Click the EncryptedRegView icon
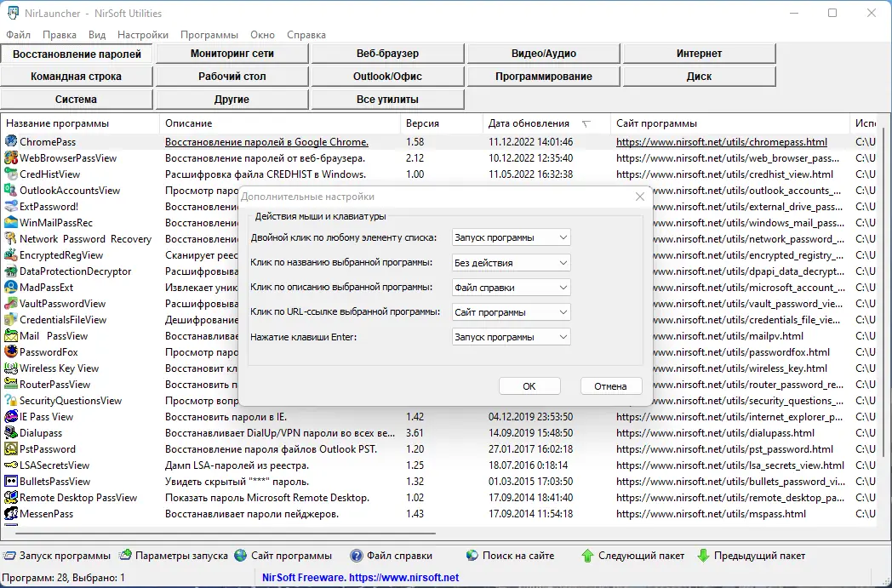Screen dimensions: 892x588 coord(11,254)
